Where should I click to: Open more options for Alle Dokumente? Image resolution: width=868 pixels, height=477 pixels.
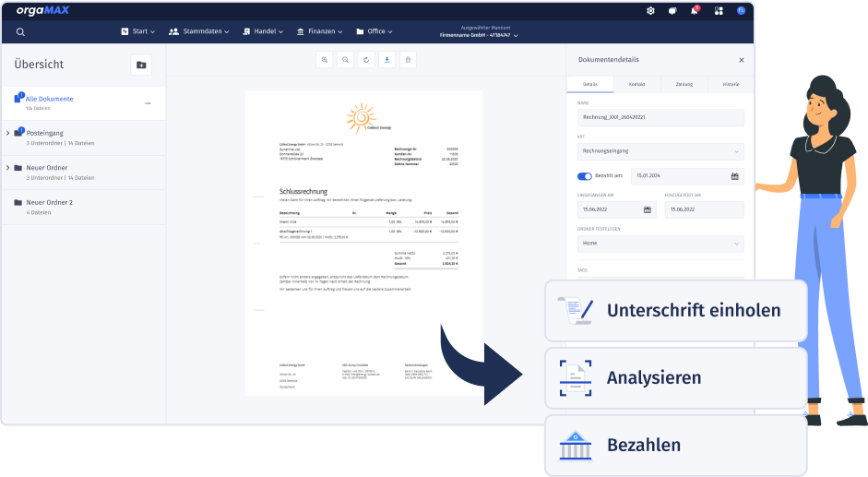click(x=148, y=103)
